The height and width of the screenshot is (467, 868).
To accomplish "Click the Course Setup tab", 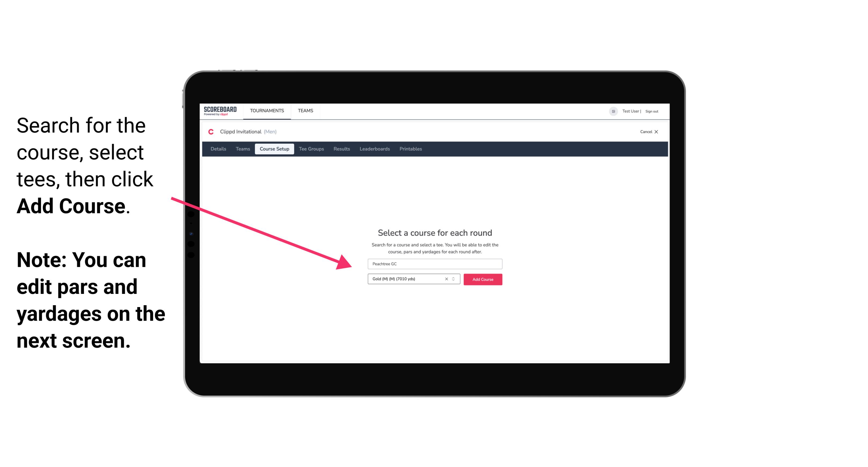I will (x=274, y=149).
